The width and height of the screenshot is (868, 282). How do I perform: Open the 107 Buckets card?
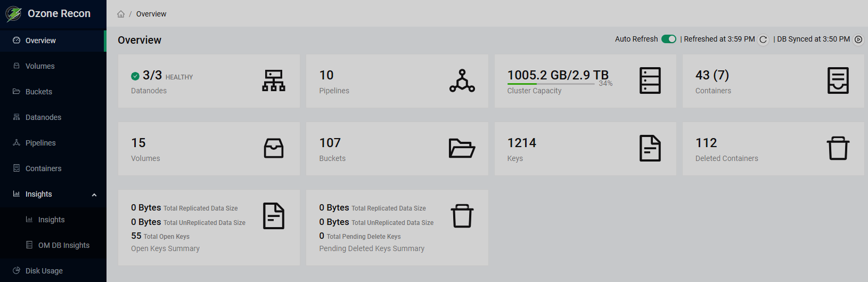tap(397, 149)
